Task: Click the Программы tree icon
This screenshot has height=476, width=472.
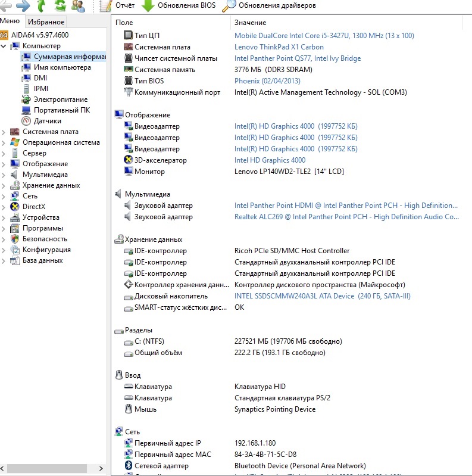Action: 14,228
